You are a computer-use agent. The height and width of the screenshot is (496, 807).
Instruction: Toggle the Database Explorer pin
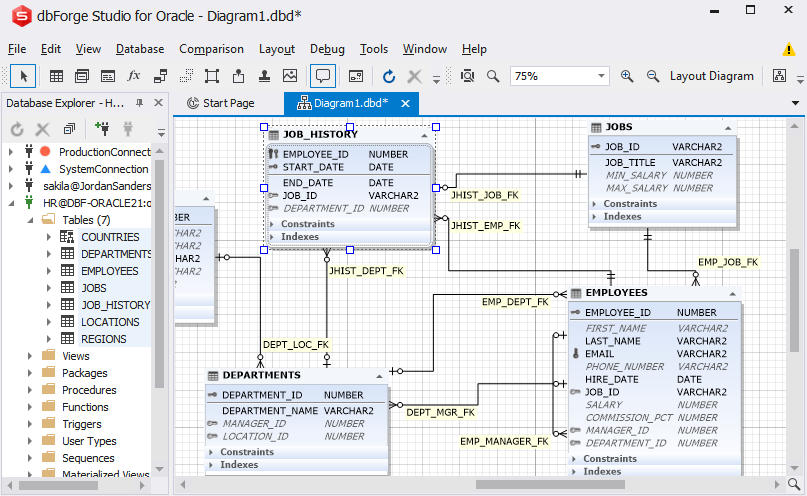coord(139,103)
